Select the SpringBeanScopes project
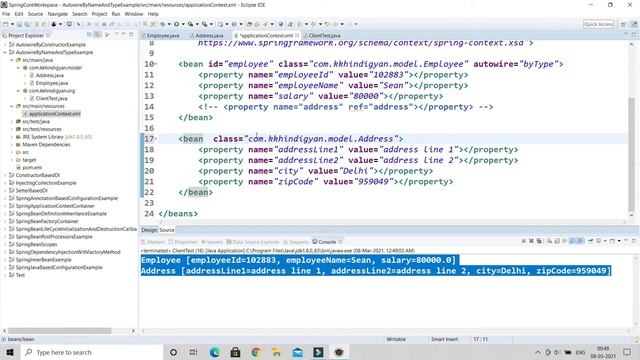640x360 pixels. 36,244
